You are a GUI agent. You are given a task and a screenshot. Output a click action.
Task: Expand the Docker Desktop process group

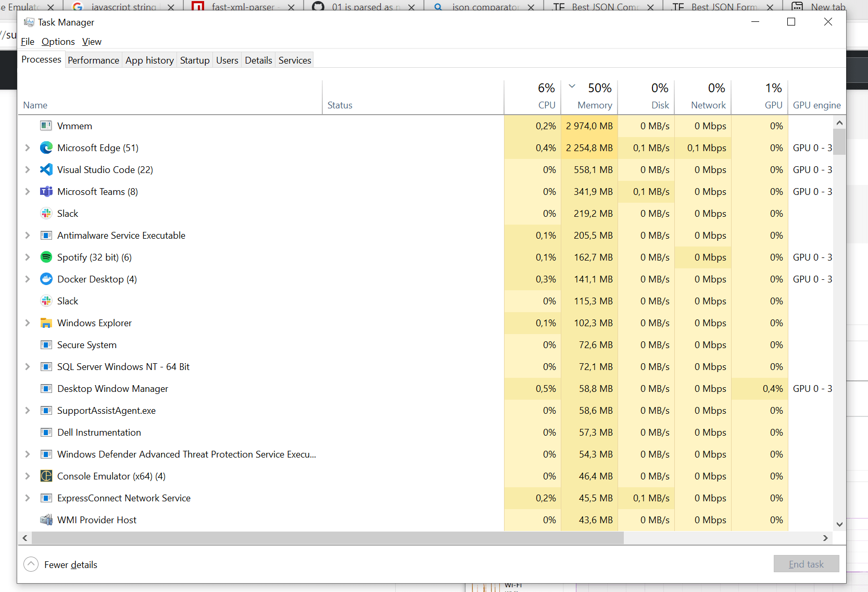(x=28, y=279)
